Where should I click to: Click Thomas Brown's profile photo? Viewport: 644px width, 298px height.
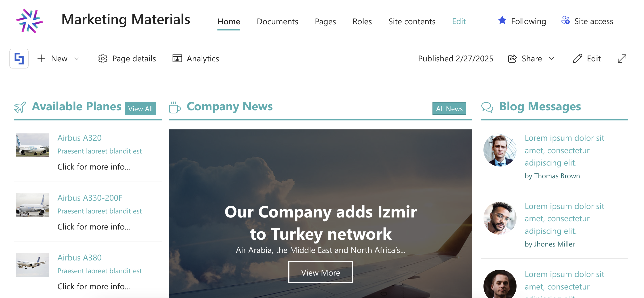(500, 150)
